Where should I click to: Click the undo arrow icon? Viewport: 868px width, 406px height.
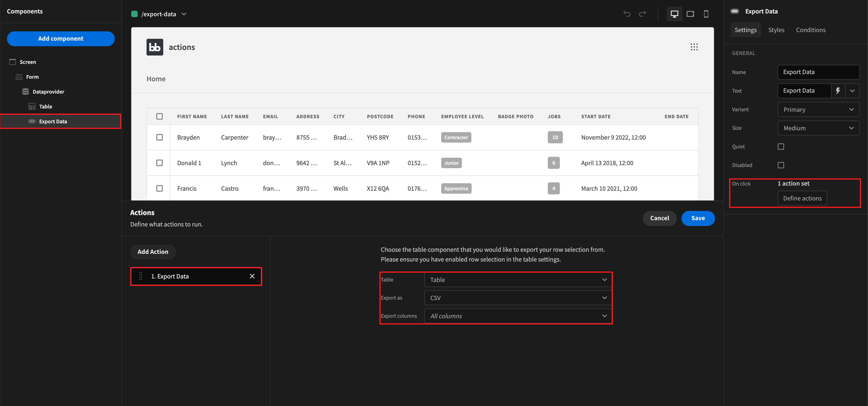(x=627, y=14)
